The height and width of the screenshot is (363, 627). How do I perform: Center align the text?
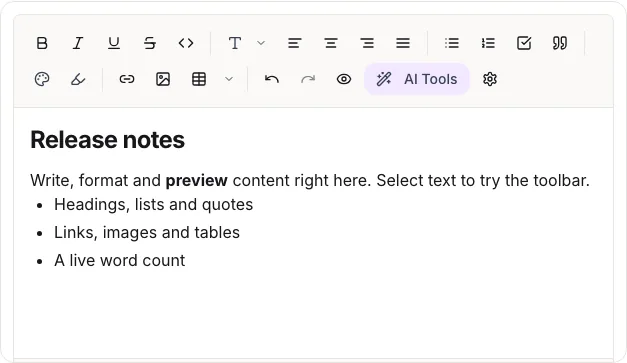[x=331, y=43]
